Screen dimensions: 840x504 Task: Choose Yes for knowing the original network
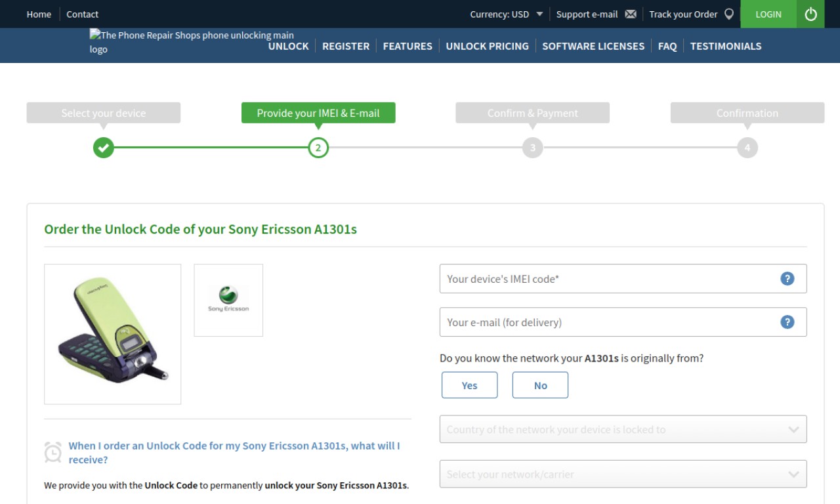click(x=469, y=385)
